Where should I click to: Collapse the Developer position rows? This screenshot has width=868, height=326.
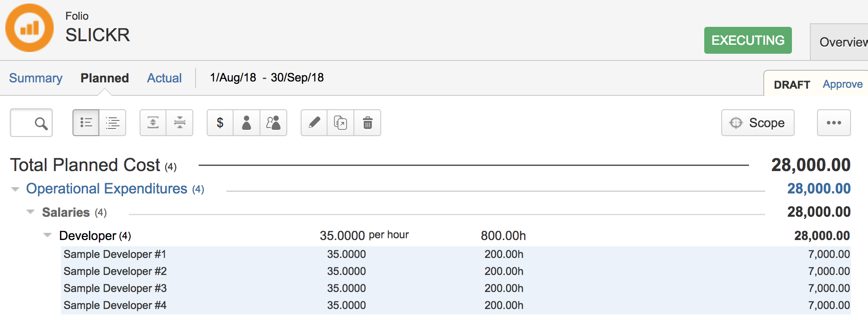click(x=47, y=235)
